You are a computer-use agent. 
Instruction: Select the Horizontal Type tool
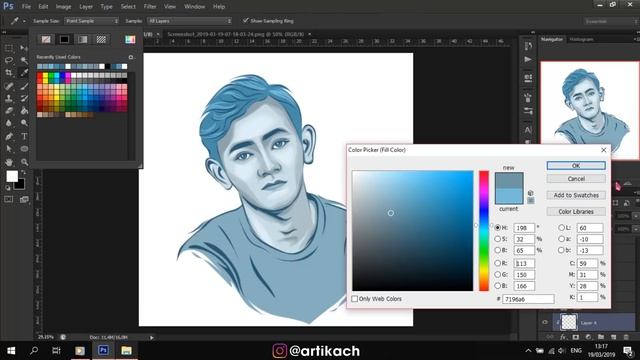[24, 136]
